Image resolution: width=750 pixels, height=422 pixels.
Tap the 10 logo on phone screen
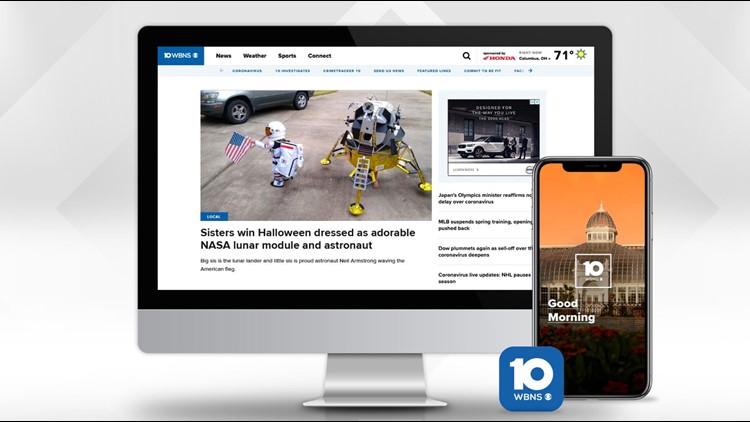click(x=592, y=271)
